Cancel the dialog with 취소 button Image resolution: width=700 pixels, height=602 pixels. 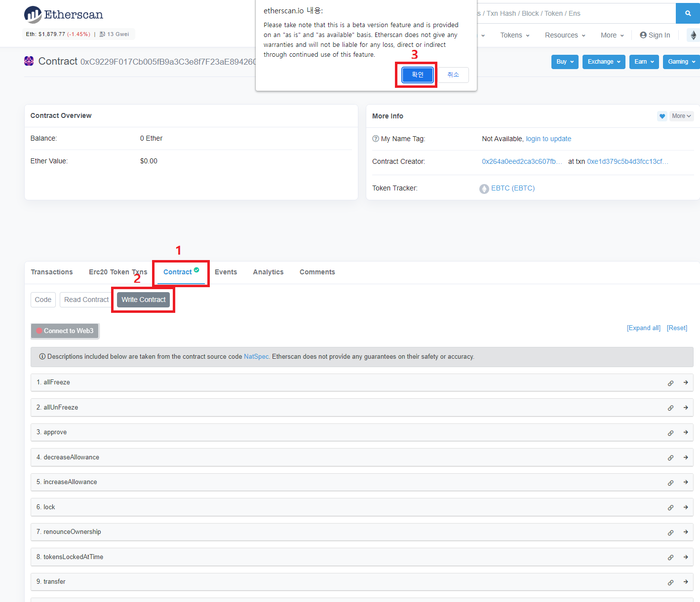tap(453, 75)
